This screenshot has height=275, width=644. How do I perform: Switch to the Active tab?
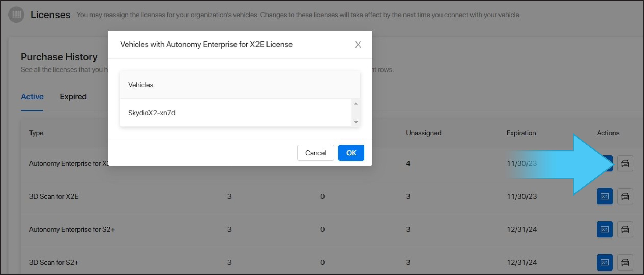point(32,97)
